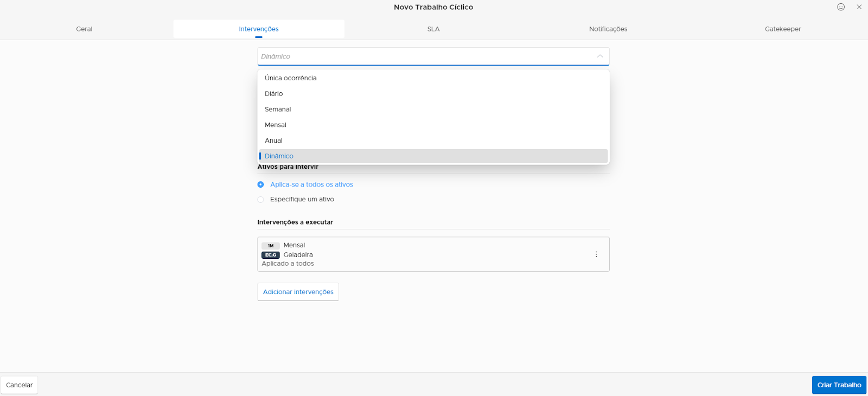
Task: Choose 'Diário' from the frequency list
Action: pos(433,94)
